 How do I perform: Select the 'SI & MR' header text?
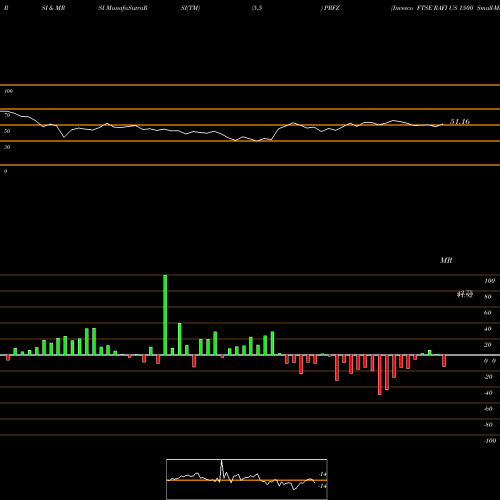53,8
